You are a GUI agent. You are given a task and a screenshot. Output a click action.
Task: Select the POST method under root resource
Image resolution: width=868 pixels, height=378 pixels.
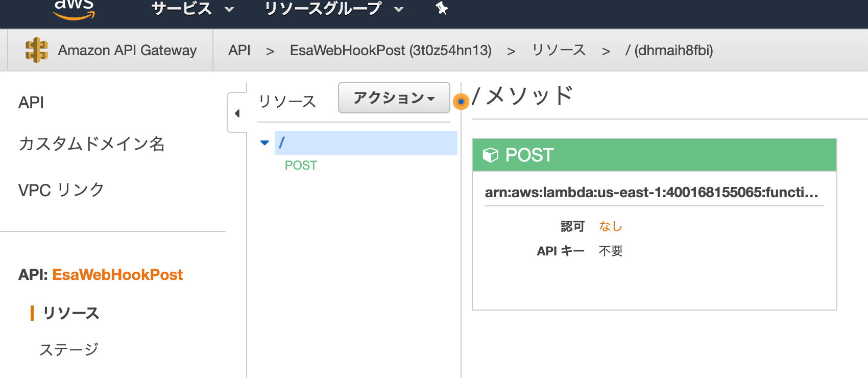pyautogui.click(x=301, y=166)
